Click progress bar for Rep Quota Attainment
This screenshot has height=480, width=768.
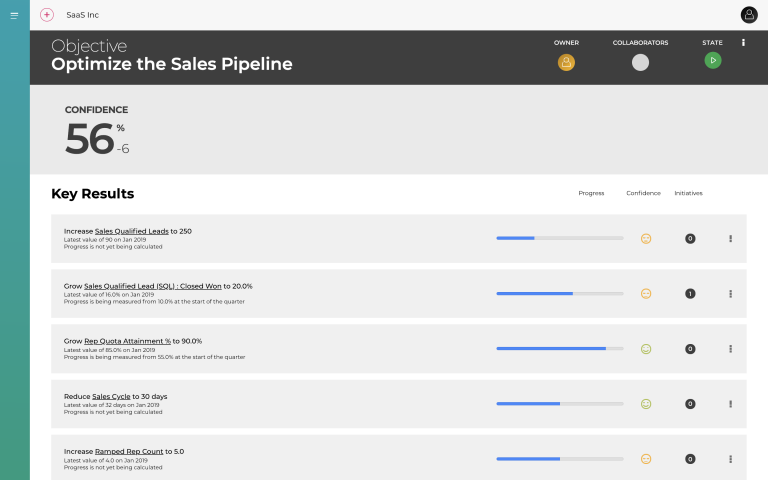(x=560, y=348)
